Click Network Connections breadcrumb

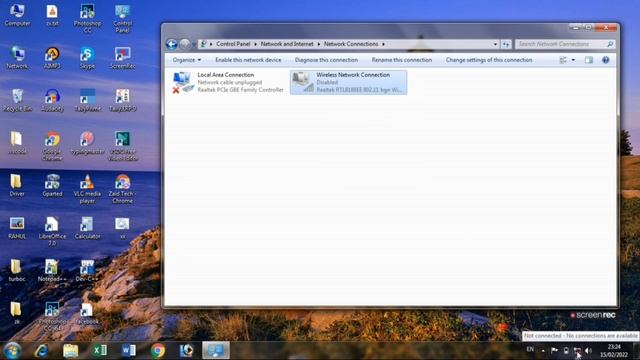click(x=351, y=44)
